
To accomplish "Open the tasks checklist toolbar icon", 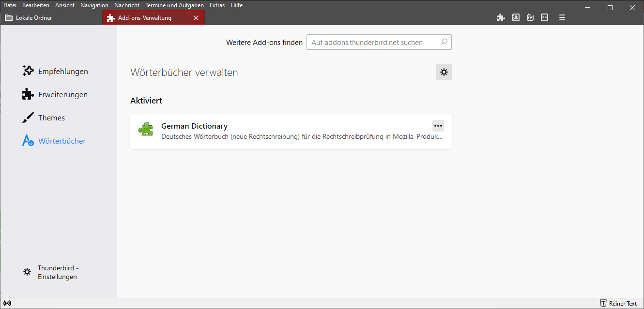I will pos(545,17).
